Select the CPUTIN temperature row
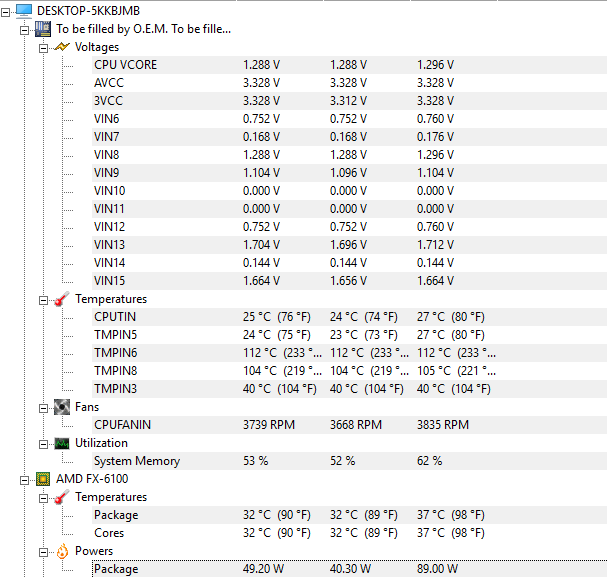 (350, 317)
